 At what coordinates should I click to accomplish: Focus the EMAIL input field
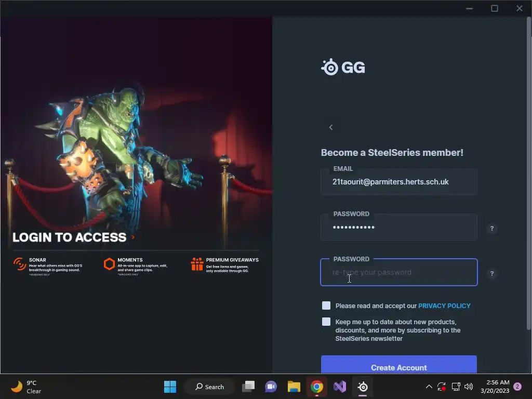coord(398,182)
